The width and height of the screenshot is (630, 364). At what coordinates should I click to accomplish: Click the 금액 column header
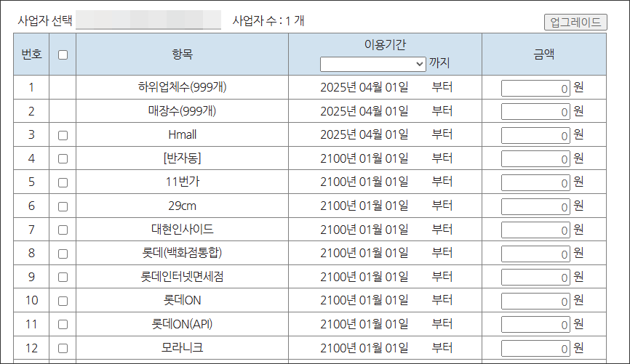[x=544, y=54]
